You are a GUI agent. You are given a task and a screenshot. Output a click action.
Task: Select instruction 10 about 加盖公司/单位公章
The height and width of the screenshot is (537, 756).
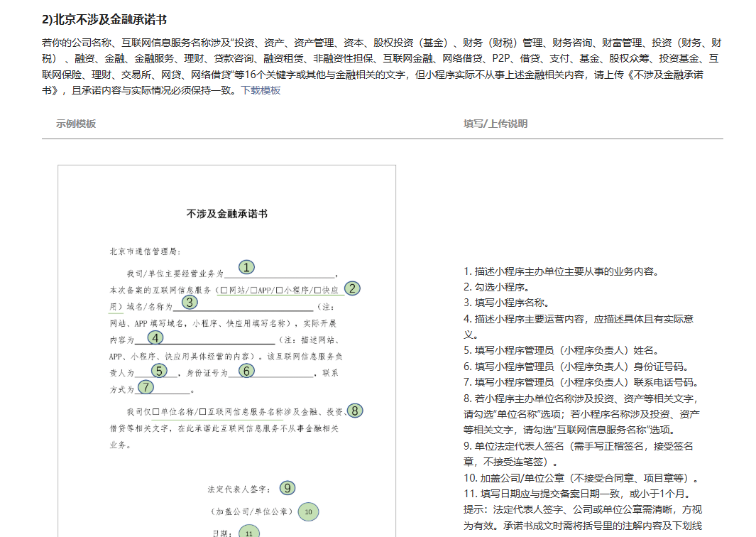[582, 478]
